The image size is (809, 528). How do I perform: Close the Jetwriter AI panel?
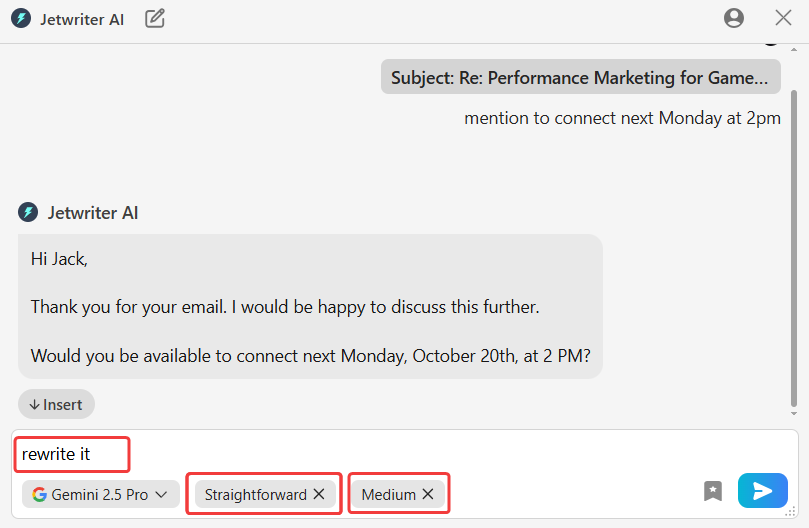coord(783,18)
